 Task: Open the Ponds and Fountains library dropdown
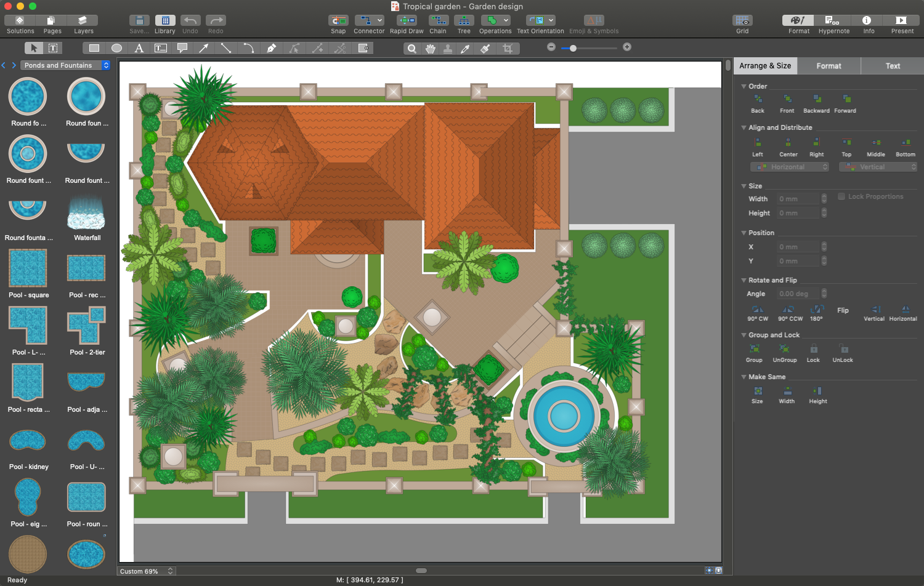point(66,65)
